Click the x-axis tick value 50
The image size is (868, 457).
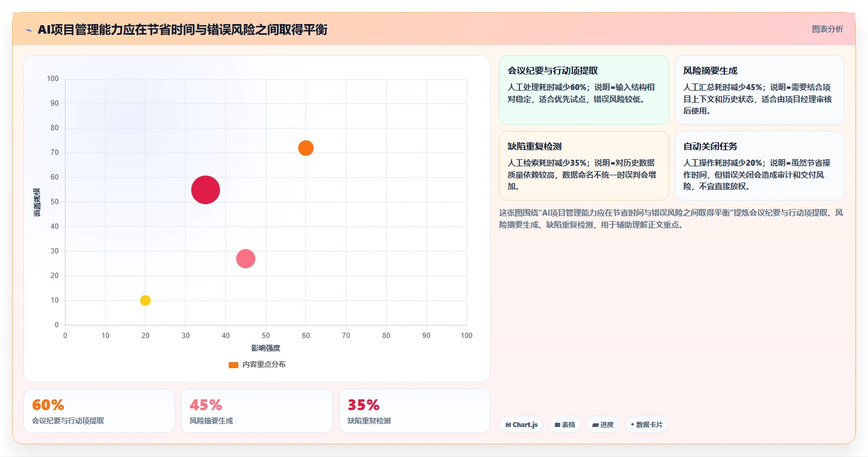click(266, 336)
